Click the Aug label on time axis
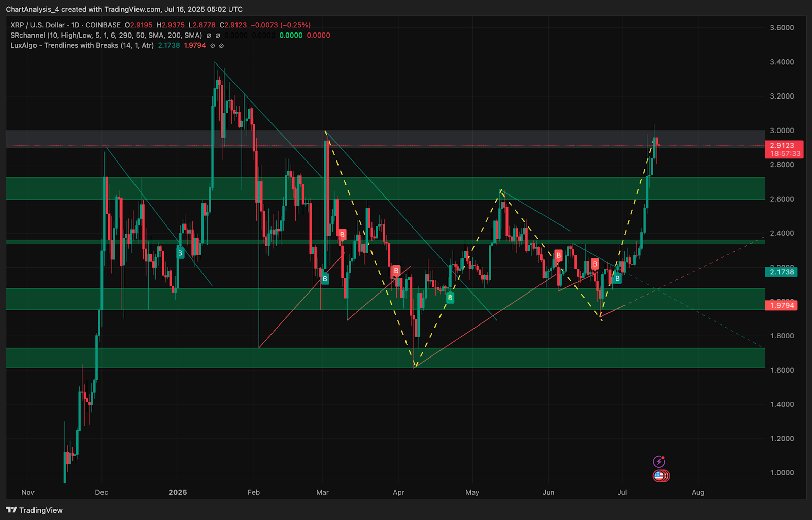This screenshot has width=812, height=520. 698,492
